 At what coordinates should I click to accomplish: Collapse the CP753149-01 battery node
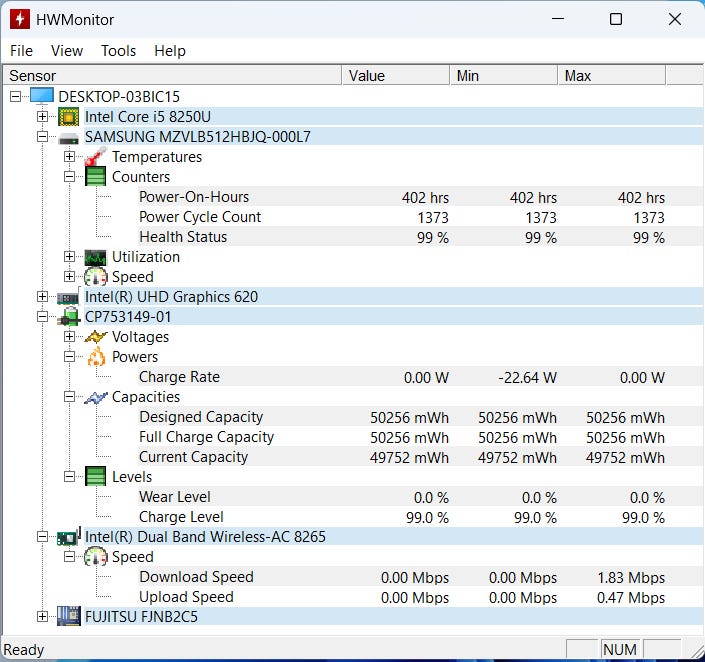pos(42,317)
